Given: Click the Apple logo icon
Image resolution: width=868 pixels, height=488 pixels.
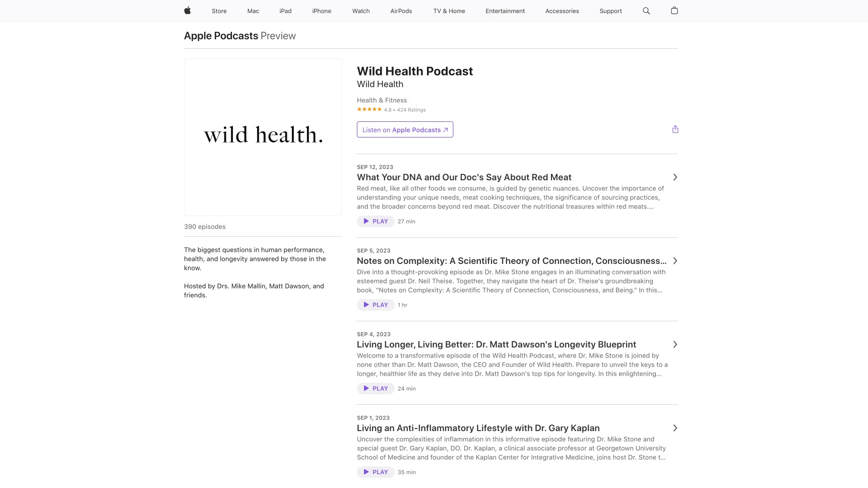Looking at the screenshot, I should point(188,11).
